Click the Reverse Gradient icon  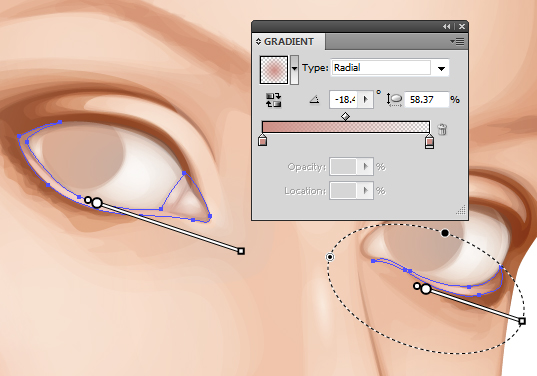(x=273, y=100)
